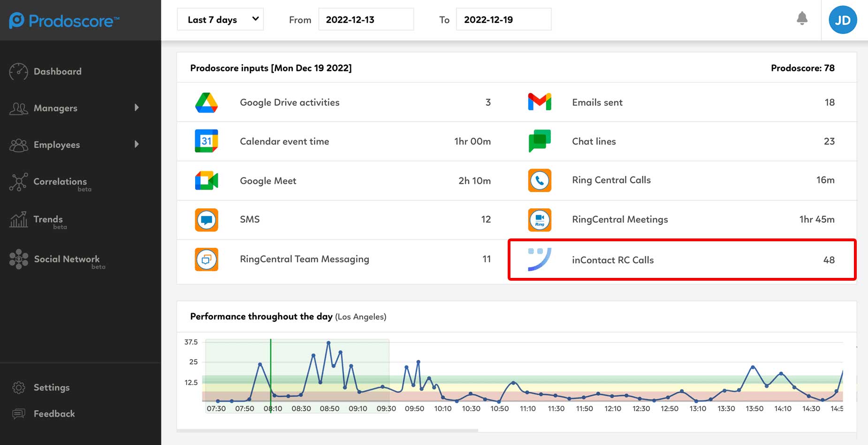Click the inContact RC Calls value 48
Image resolution: width=868 pixels, height=445 pixels.
(829, 260)
